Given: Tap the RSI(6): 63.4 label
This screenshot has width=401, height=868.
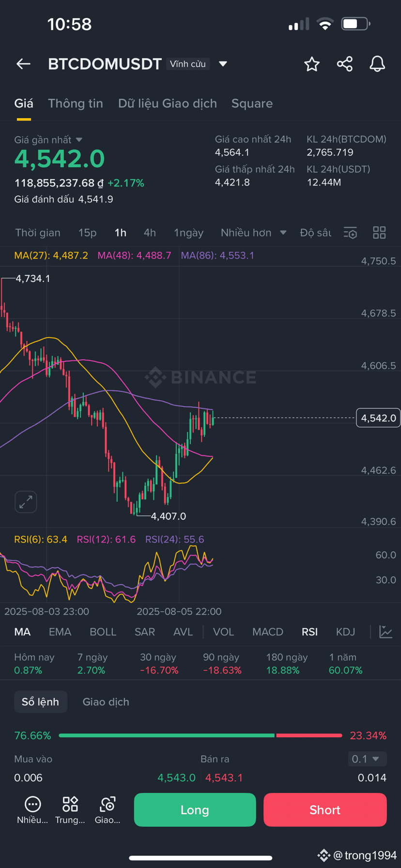Looking at the screenshot, I should (x=41, y=540).
